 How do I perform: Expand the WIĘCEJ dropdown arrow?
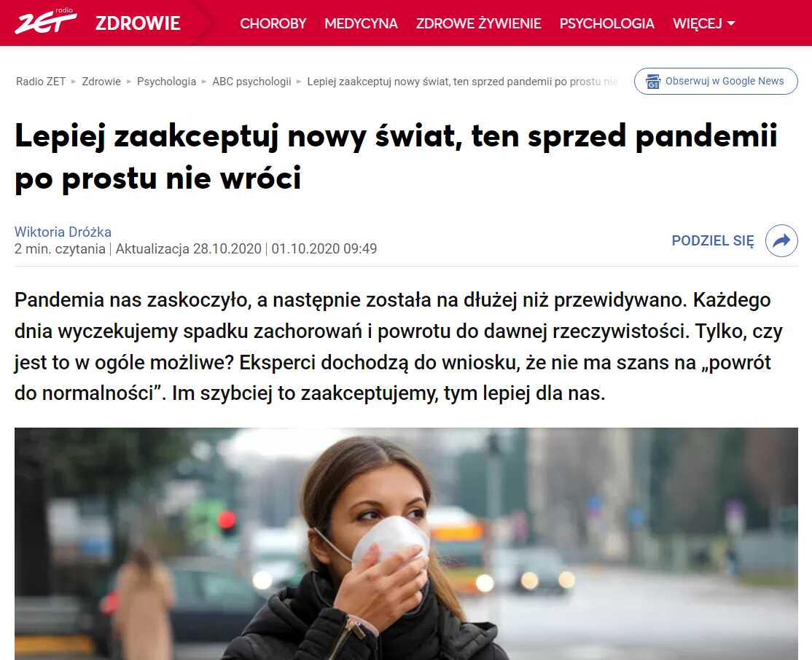click(730, 23)
